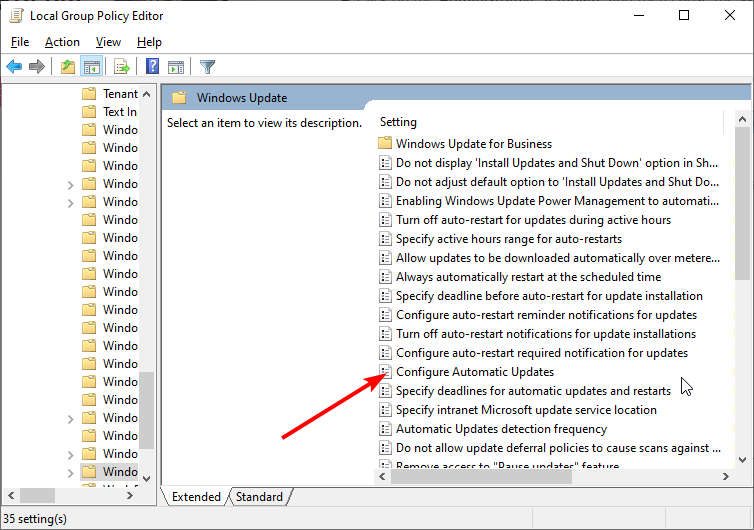
Task: Select Specify deadline before auto-restart for update installation
Action: coord(549,296)
